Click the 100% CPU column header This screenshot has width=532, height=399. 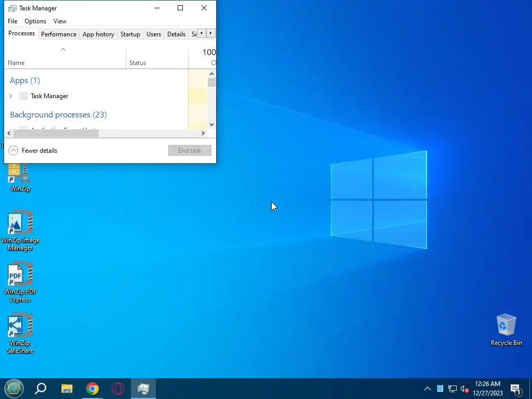[x=202, y=58]
